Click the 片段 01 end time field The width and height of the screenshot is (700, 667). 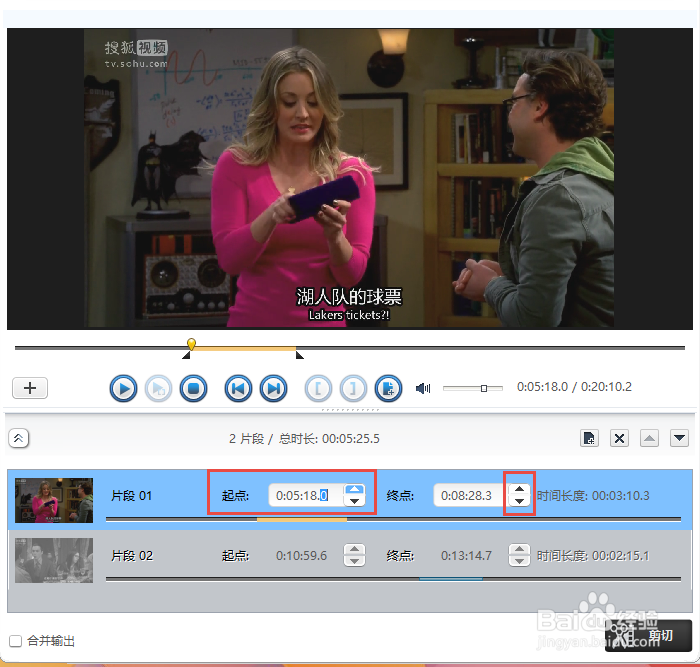point(471,496)
